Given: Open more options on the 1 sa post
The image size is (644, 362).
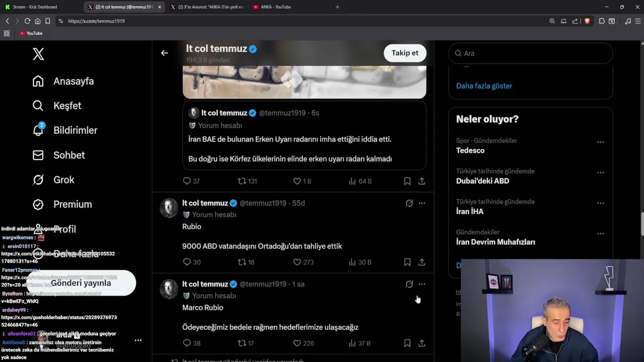Looking at the screenshot, I should [422, 284].
